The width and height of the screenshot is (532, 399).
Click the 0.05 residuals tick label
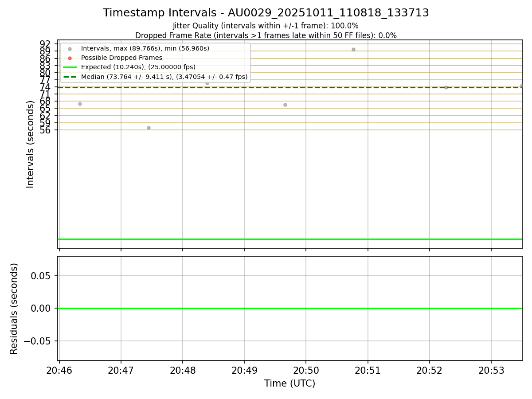(42, 276)
